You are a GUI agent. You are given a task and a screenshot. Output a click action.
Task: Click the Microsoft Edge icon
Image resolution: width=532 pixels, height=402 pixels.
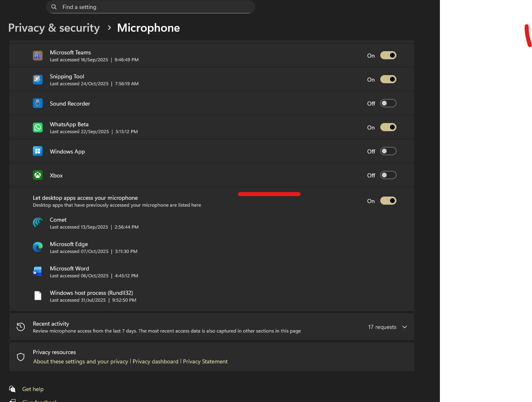pos(38,247)
